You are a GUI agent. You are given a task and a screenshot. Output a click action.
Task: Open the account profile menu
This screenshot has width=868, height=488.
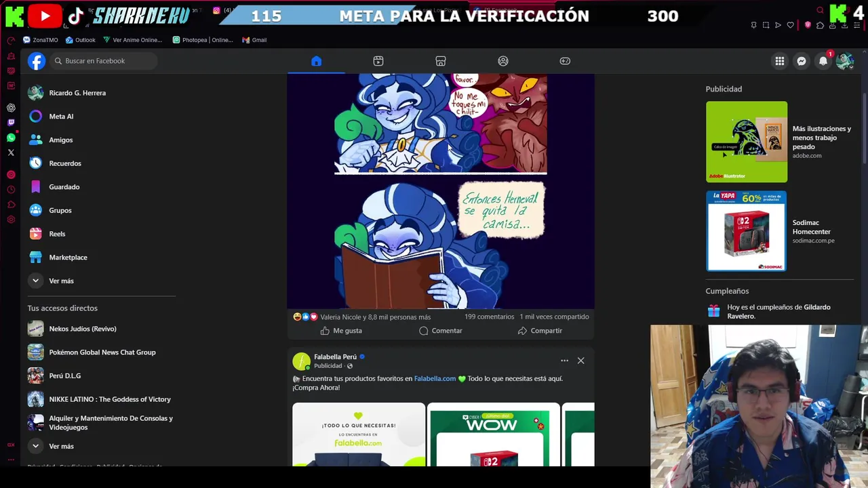[x=844, y=61]
